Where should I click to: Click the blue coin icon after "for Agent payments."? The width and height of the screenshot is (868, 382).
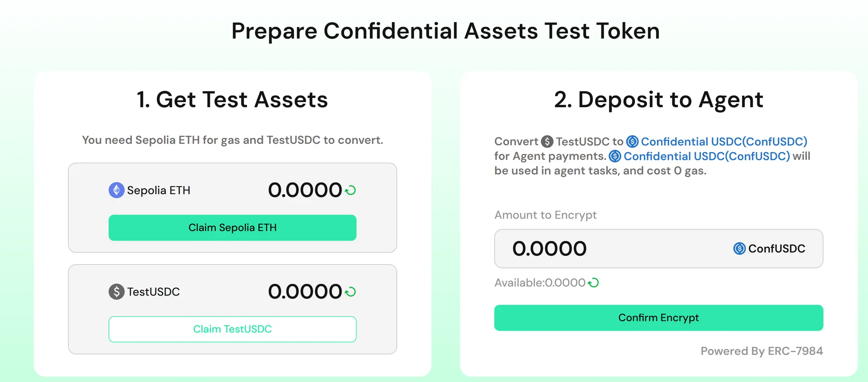pyautogui.click(x=615, y=156)
